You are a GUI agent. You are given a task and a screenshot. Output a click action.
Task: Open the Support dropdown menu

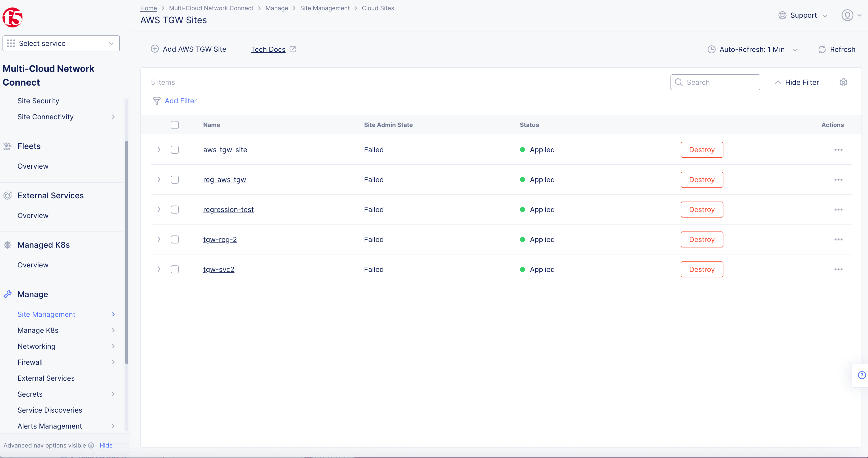tap(803, 15)
